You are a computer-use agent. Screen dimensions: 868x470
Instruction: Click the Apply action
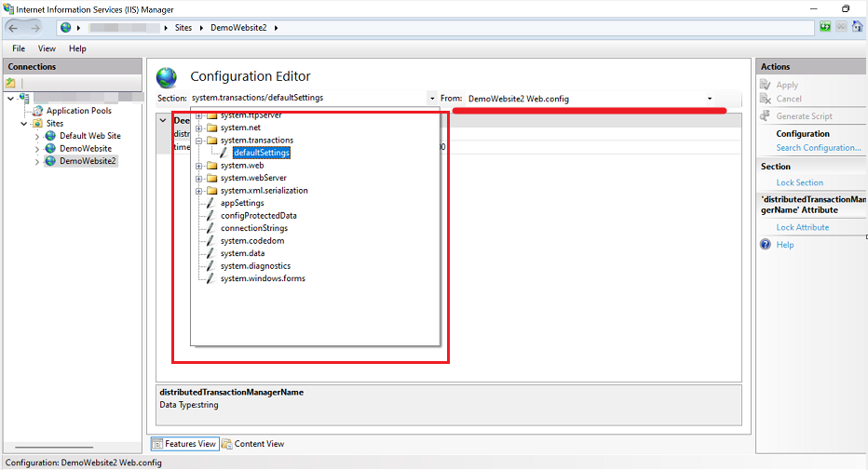(x=787, y=85)
